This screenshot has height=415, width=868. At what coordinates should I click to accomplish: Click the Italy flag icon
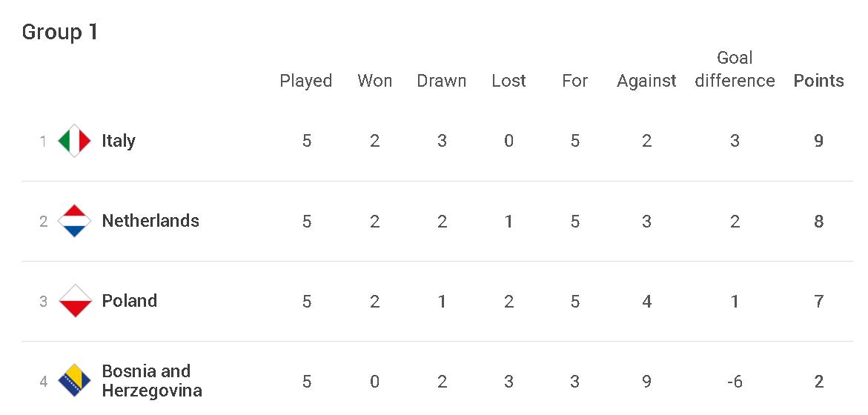point(74,141)
